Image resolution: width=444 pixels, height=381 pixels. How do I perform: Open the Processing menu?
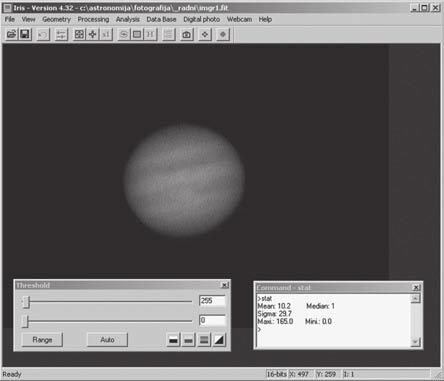(x=93, y=19)
